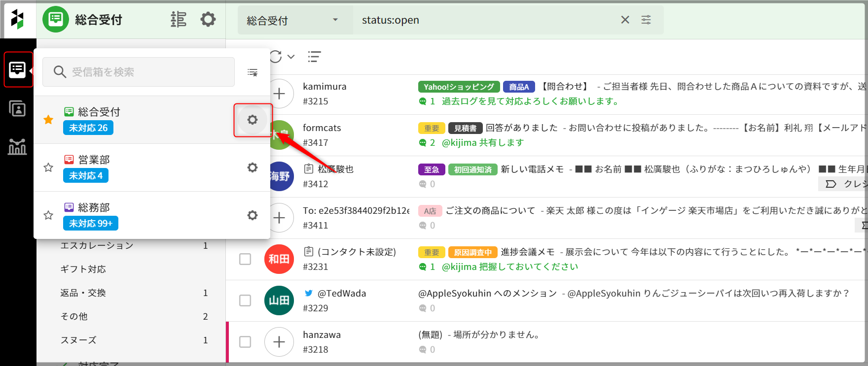
Task: Open the contacts icon in left sidebar
Action: [x=17, y=108]
